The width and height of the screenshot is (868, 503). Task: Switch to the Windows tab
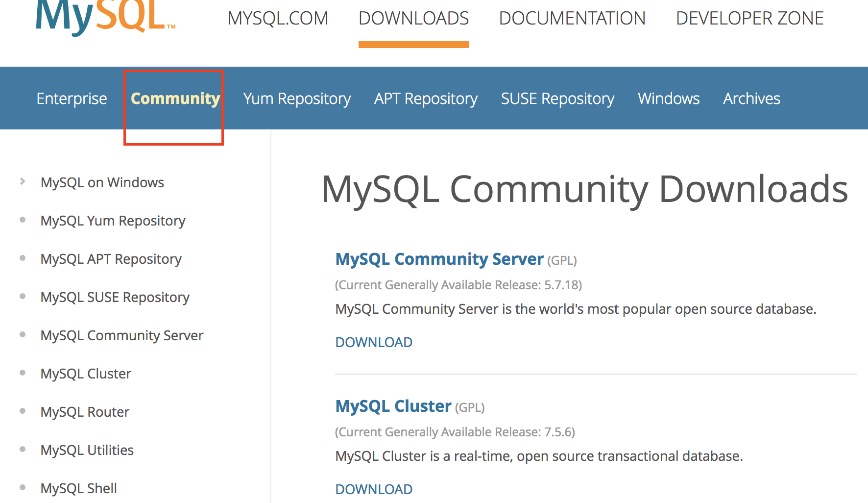pos(669,99)
